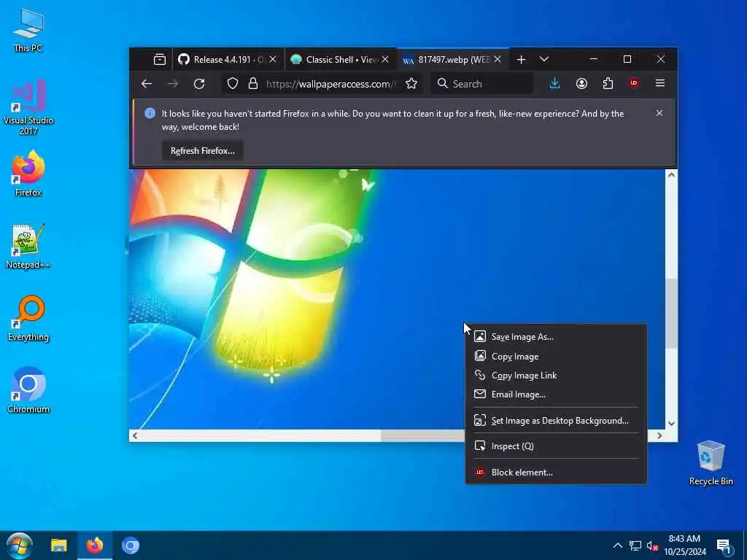The width and height of the screenshot is (747, 560).
Task: Select Copy Image Link menu entry
Action: [x=556, y=376]
